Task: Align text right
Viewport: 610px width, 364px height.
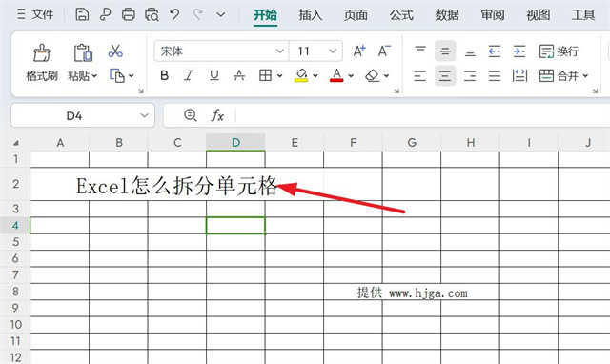Action: click(470, 75)
